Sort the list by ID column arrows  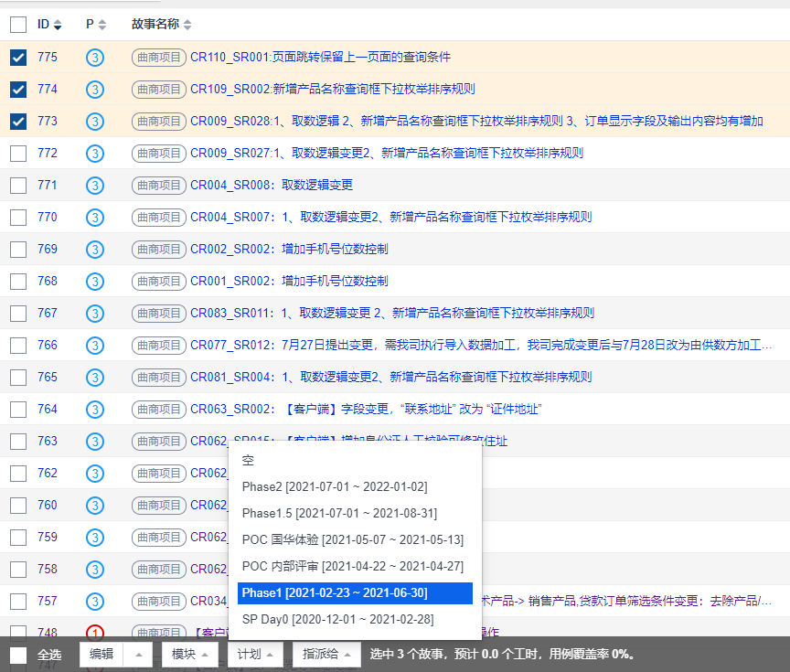(58, 25)
